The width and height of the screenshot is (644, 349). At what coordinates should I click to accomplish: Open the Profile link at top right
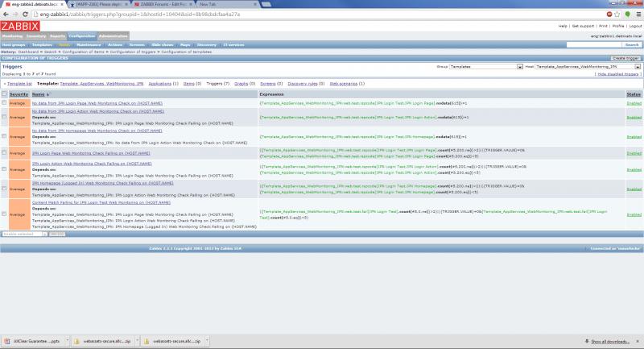click(618, 26)
